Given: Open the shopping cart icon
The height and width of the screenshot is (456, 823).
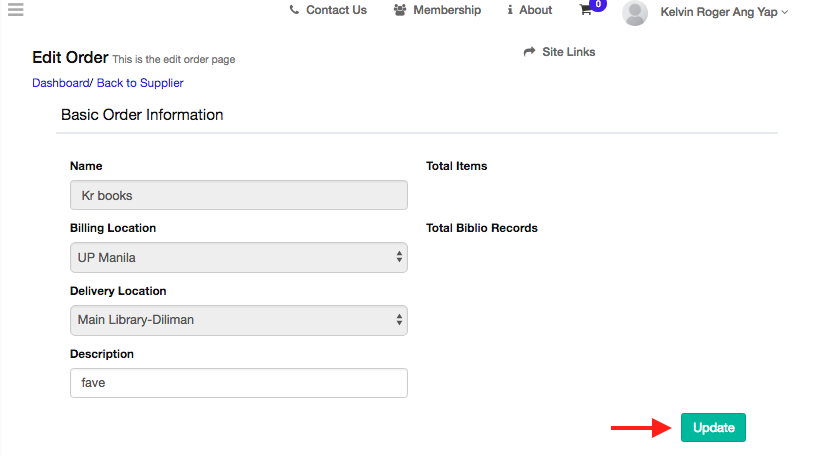Looking at the screenshot, I should (x=586, y=10).
